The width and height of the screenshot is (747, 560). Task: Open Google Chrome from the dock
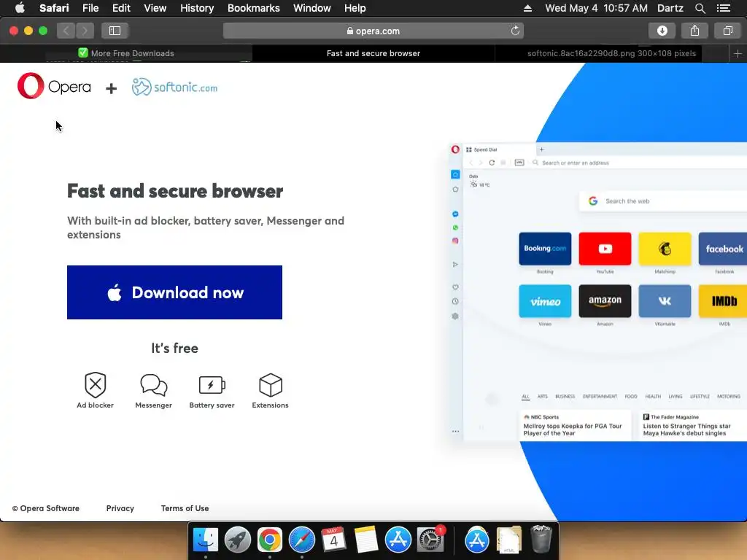coord(270,540)
